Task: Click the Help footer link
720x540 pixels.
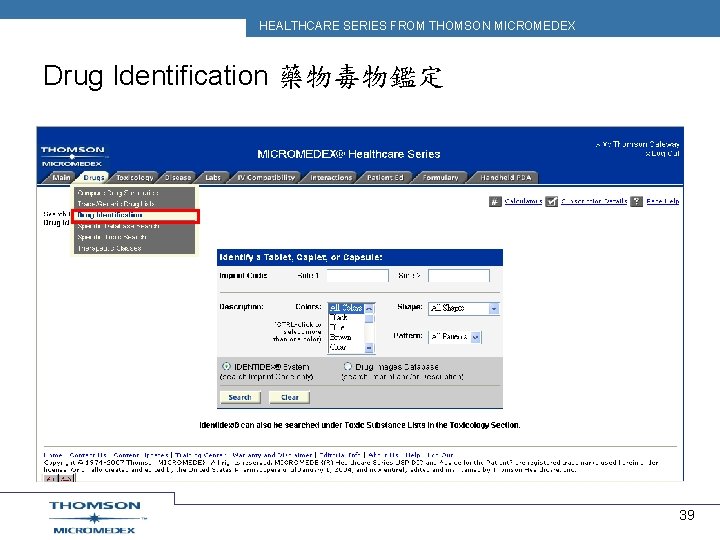Action: pyautogui.click(x=413, y=455)
